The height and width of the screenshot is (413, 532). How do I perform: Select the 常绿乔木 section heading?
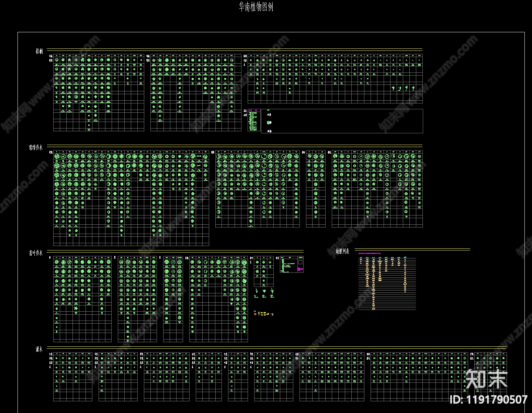(36, 148)
